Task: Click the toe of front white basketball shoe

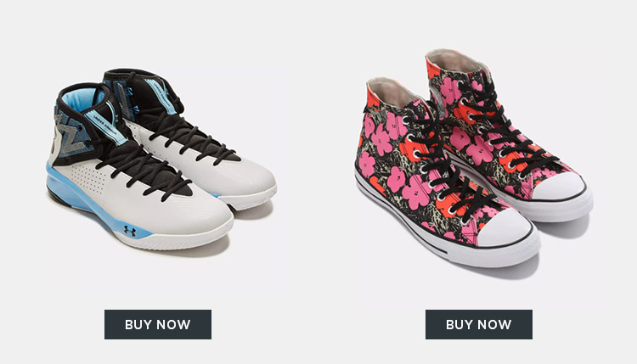Action: (x=207, y=217)
